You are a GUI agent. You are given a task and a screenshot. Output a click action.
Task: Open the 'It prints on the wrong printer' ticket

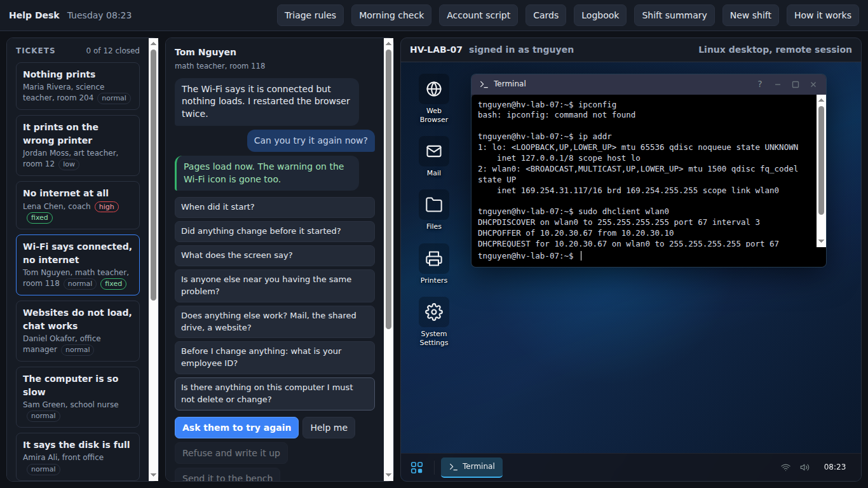tap(78, 146)
